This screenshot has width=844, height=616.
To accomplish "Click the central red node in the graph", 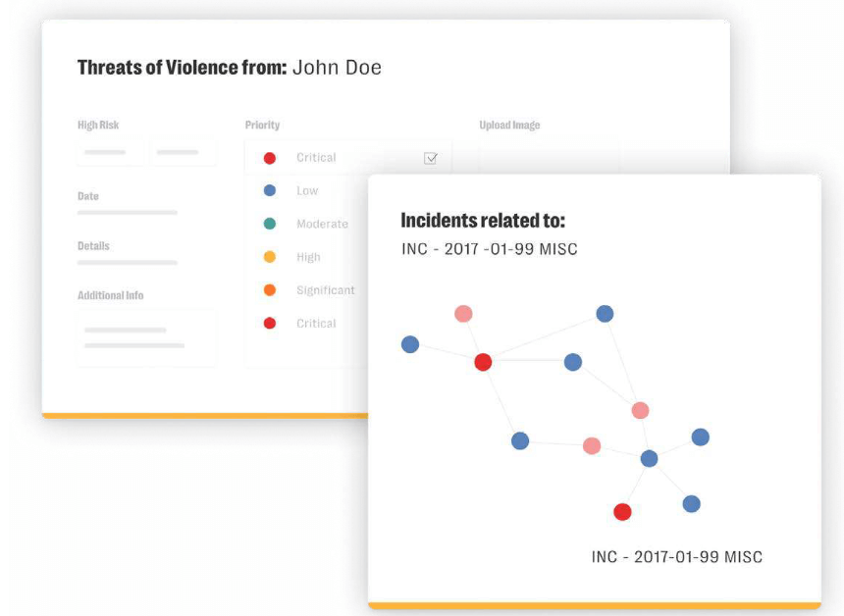I will coord(483,362).
